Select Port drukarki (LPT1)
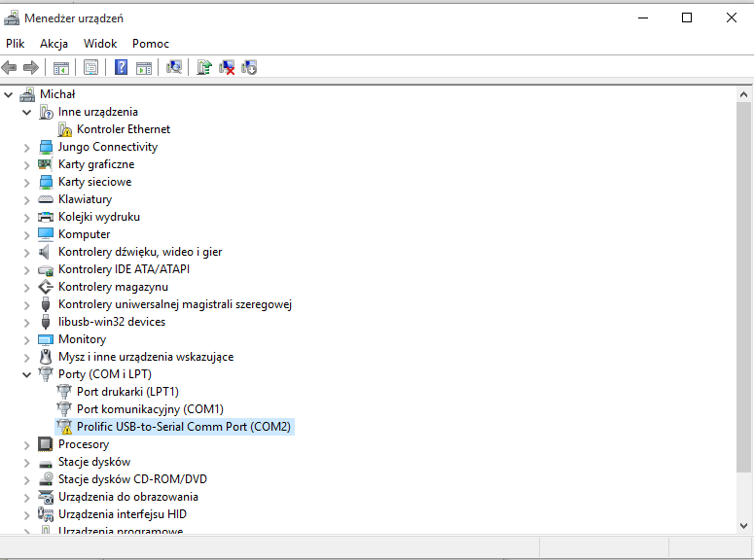 point(127,392)
